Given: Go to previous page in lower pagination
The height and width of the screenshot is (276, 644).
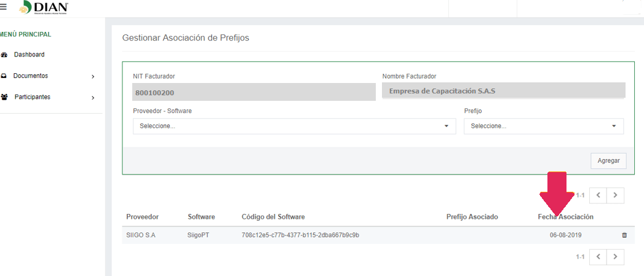Looking at the screenshot, I should coord(598,257).
